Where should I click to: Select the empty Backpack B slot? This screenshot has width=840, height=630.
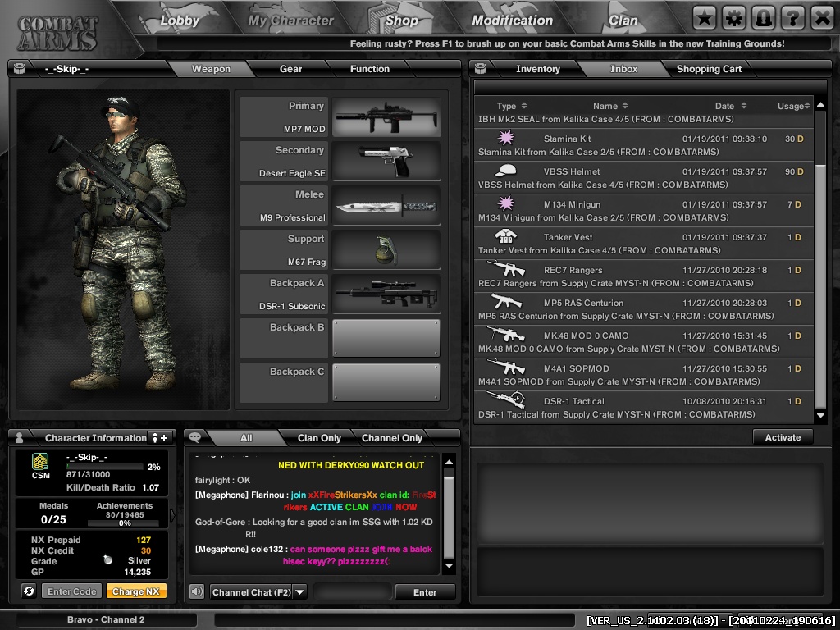[386, 338]
